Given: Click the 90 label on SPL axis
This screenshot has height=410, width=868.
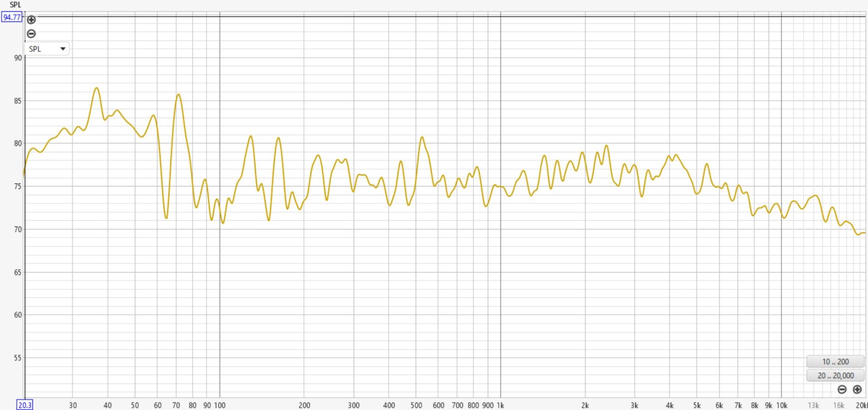Looking at the screenshot, I should point(18,58).
